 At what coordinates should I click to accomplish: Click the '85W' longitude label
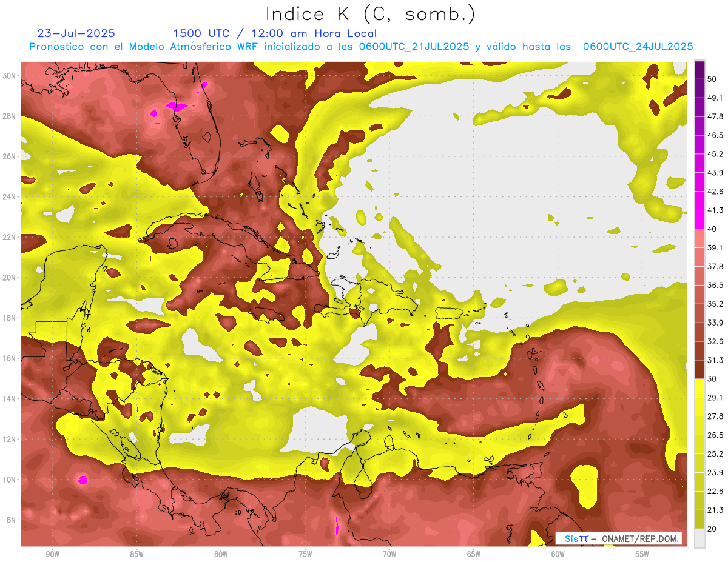coord(137,554)
